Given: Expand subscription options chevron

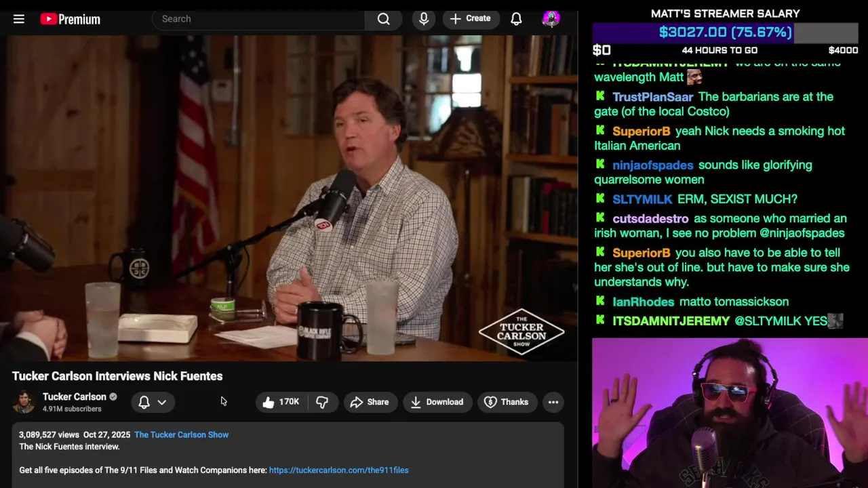Looking at the screenshot, I should tap(162, 402).
